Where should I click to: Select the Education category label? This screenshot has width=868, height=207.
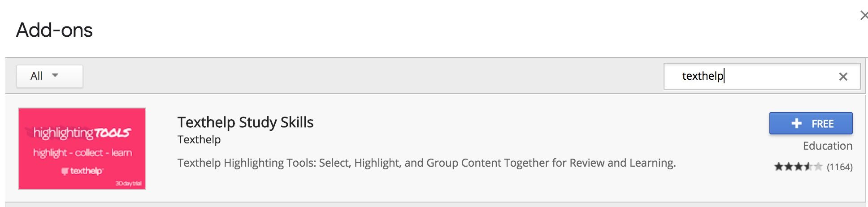827,146
